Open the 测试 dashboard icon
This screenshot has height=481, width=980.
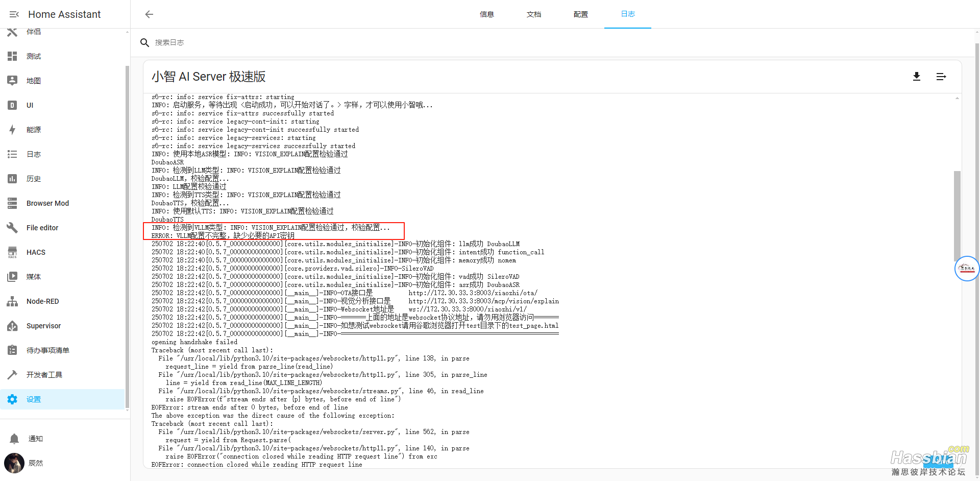point(12,56)
